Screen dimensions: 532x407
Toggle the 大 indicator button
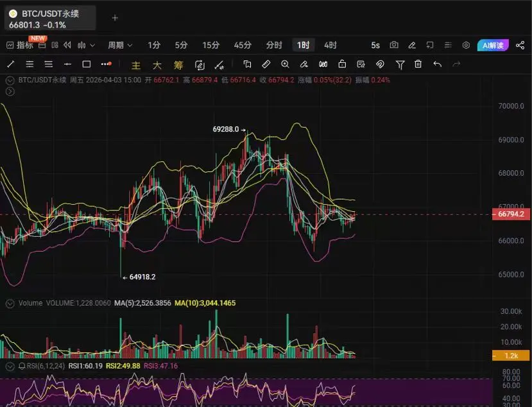click(157, 65)
